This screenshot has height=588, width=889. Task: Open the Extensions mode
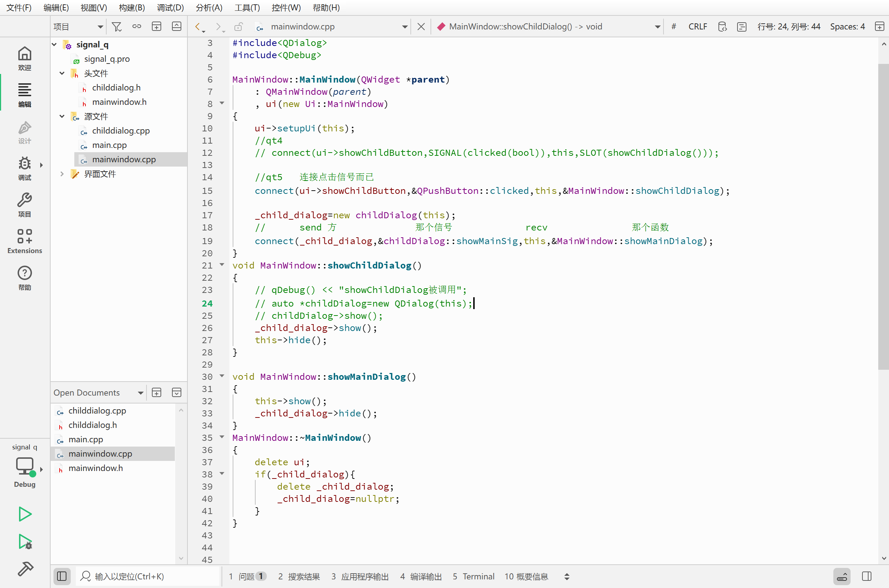[x=25, y=242]
